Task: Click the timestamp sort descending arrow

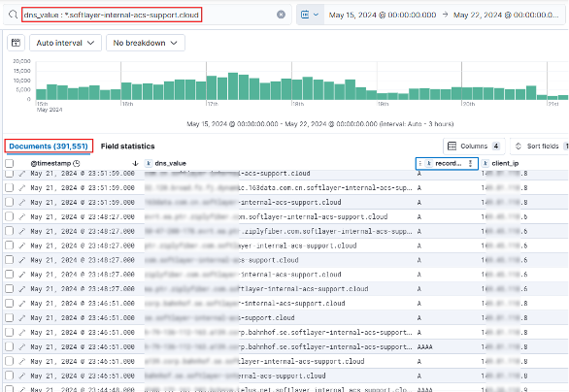Action: click(135, 164)
